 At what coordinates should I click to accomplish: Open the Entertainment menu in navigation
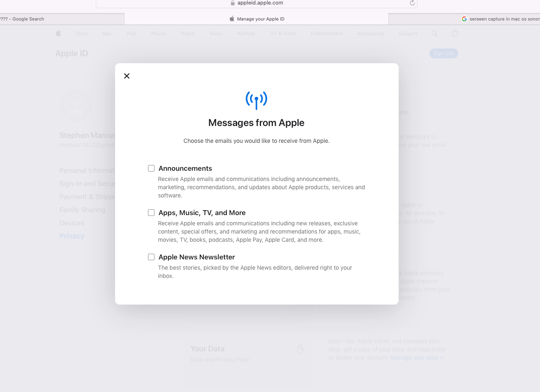[326, 34]
